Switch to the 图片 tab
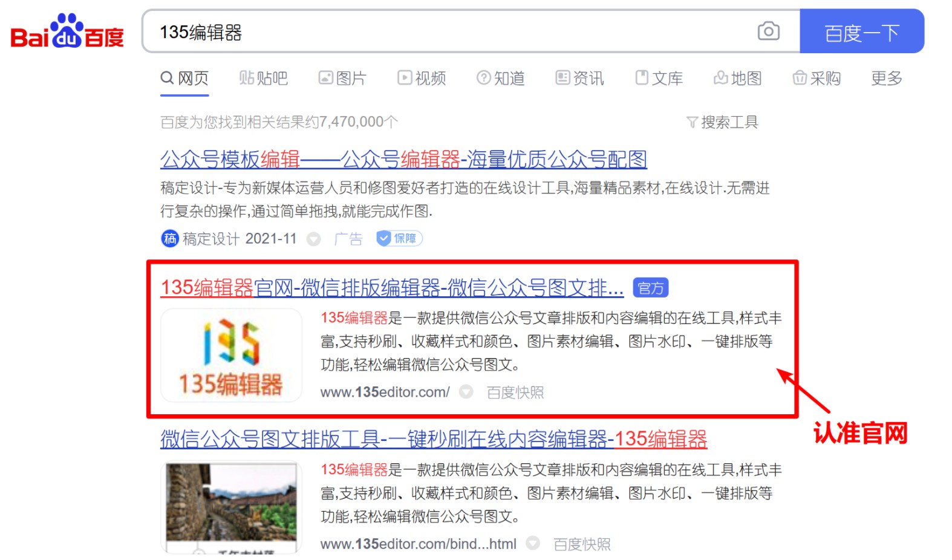The height and width of the screenshot is (560, 952). click(342, 79)
